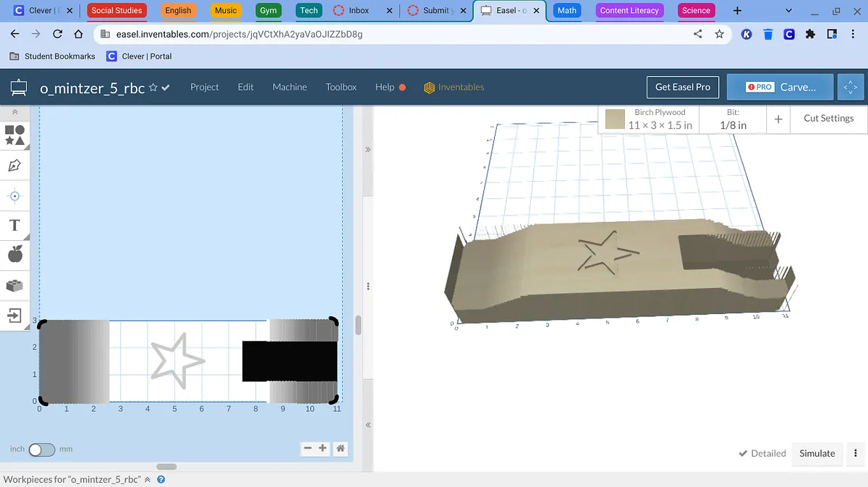Viewport: 868px width, 487px height.
Task: Star the o_mintzer_5_rbc project
Action: click(x=153, y=88)
